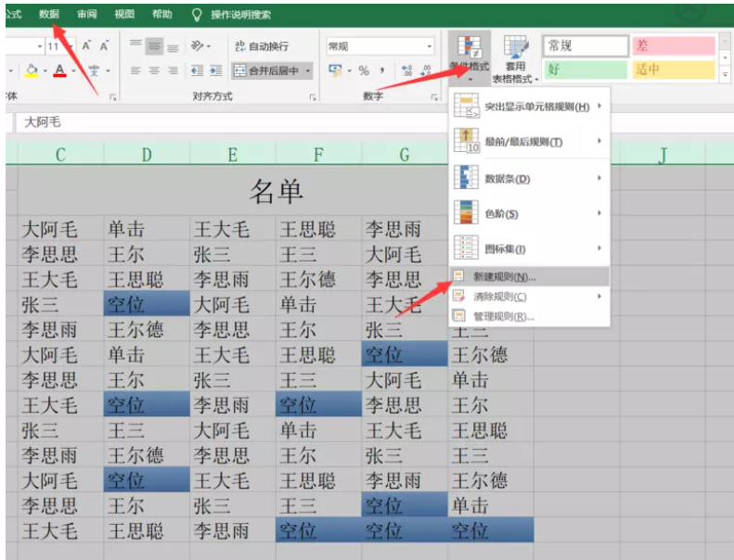Image resolution: width=734 pixels, height=560 pixels.
Task: Align text left icon
Action: [x=135, y=70]
